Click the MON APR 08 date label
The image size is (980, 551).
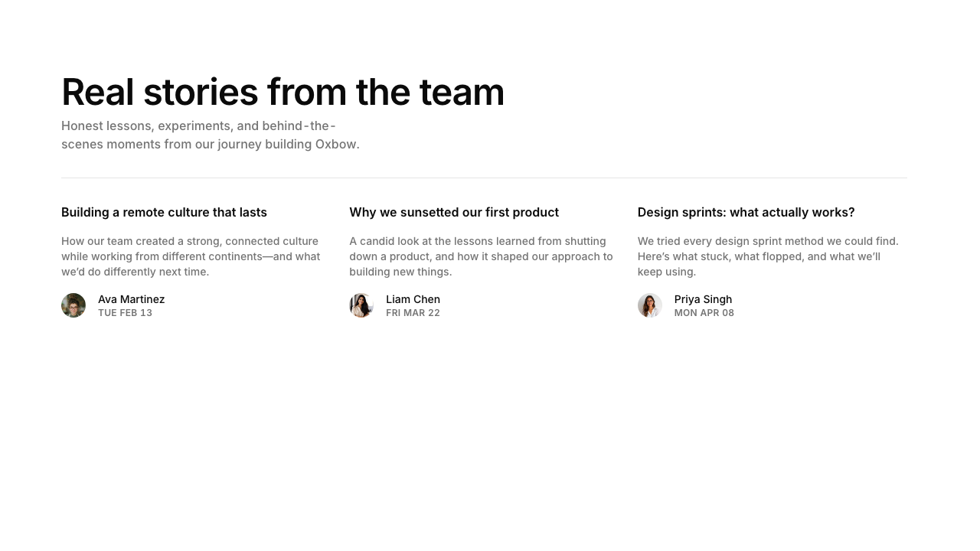704,313
